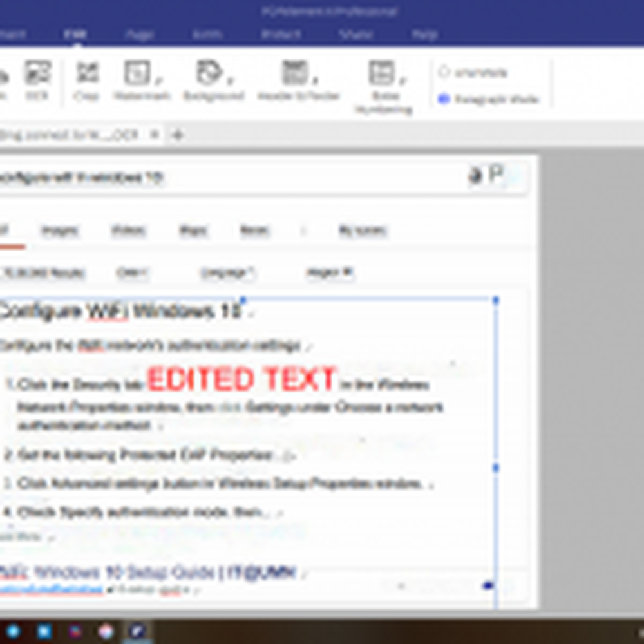Click the Date filter in the page
Viewport: 644px width, 644px height.
[x=131, y=272]
